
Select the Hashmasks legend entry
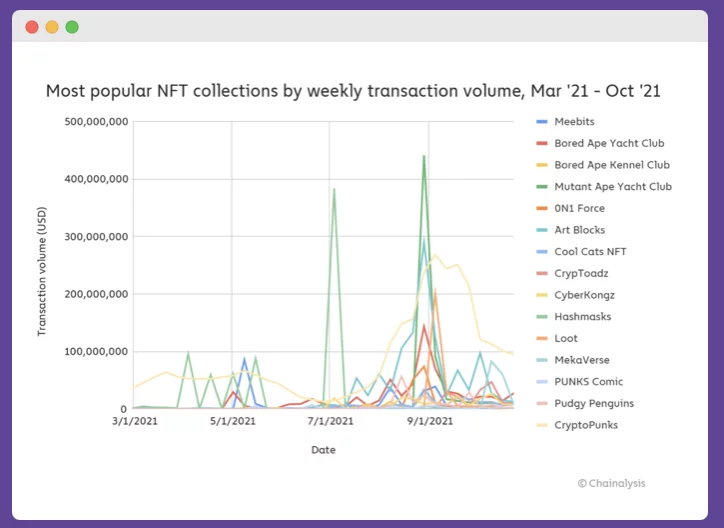point(584,317)
